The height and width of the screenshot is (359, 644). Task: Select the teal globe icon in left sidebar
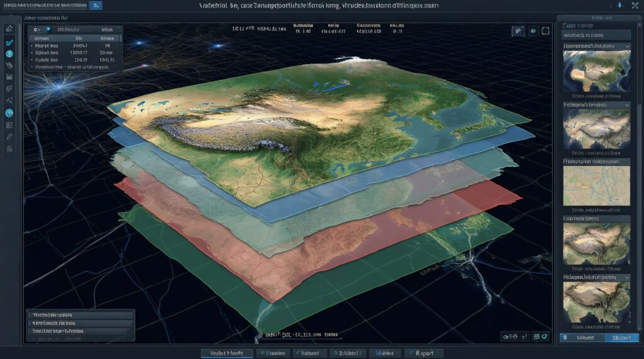click(x=9, y=54)
